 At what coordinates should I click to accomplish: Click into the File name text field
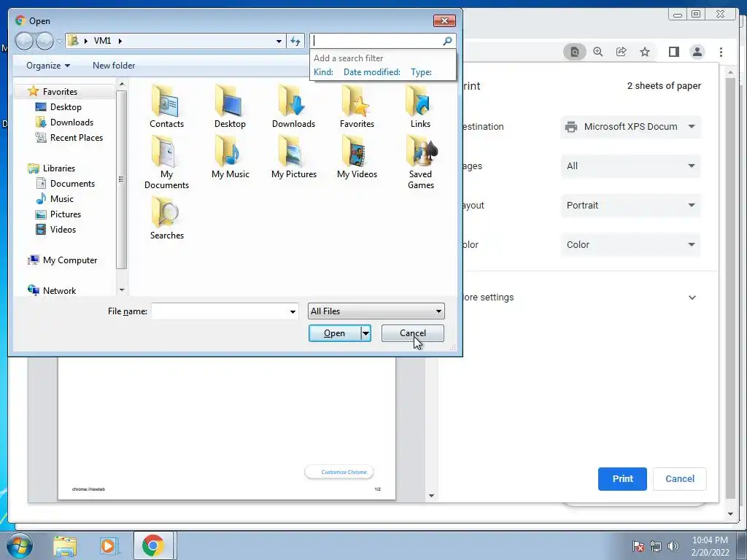pos(220,311)
